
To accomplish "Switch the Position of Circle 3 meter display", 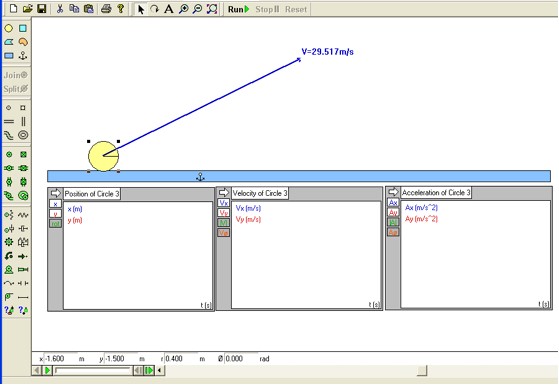I will point(56,193).
